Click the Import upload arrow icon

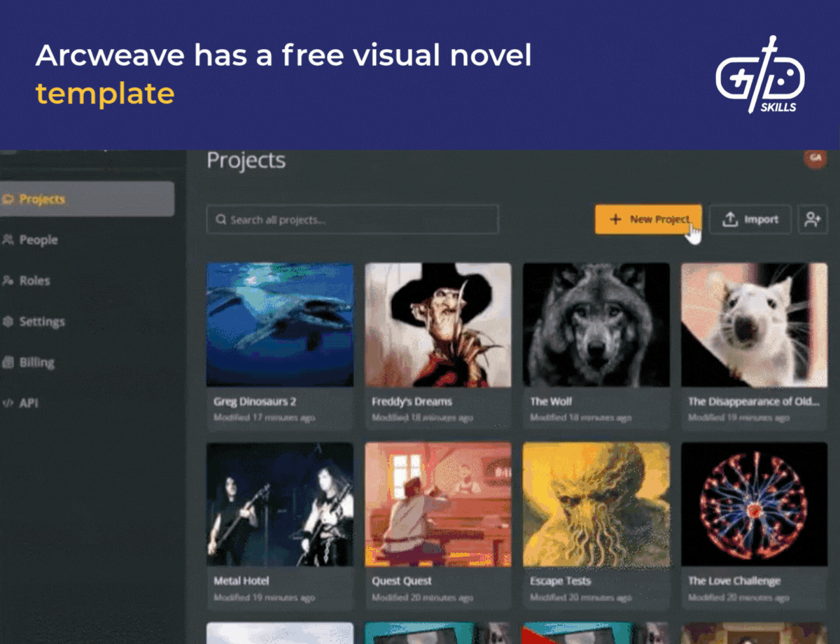click(x=728, y=219)
